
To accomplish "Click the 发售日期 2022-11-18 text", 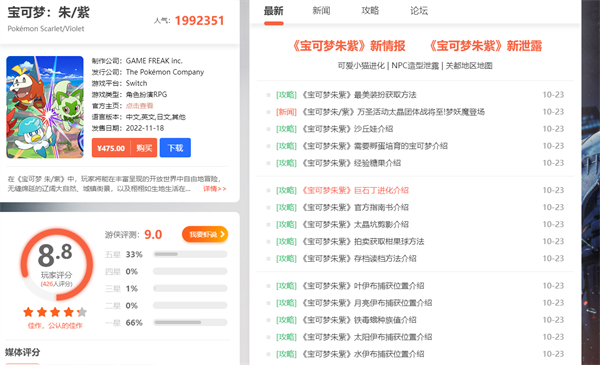I will [128, 128].
